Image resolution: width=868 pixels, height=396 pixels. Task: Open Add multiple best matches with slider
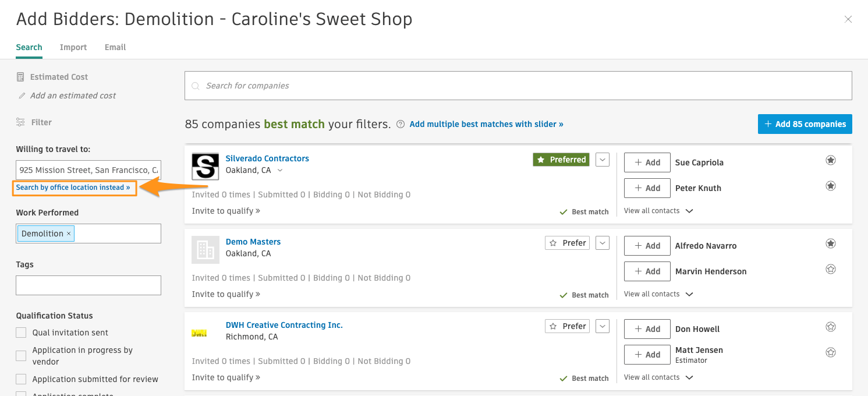tap(486, 124)
